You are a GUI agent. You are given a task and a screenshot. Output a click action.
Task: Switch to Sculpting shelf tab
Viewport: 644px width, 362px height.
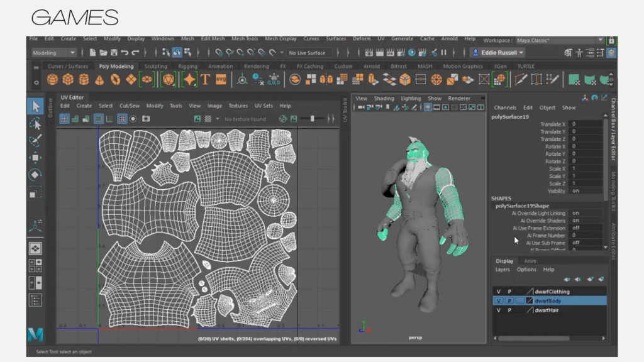(156, 66)
